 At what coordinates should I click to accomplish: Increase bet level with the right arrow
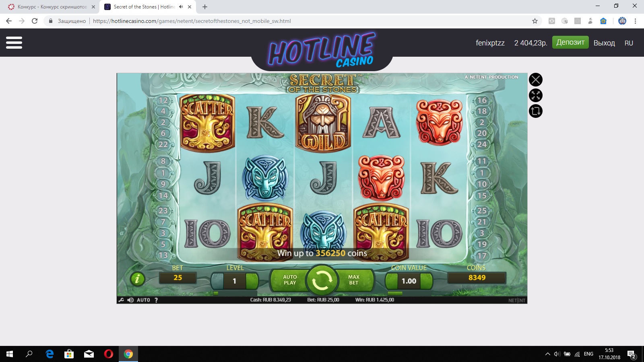click(x=252, y=281)
